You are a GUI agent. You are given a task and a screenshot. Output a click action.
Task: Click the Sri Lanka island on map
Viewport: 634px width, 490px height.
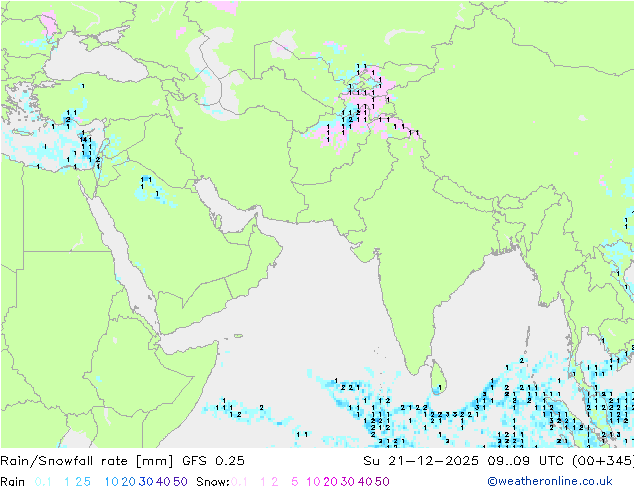point(440,378)
